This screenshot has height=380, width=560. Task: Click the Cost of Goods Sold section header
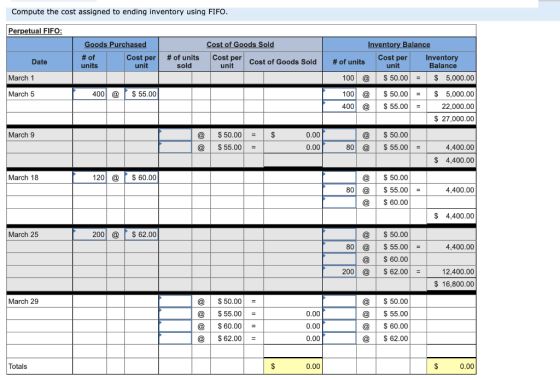pyautogui.click(x=240, y=44)
